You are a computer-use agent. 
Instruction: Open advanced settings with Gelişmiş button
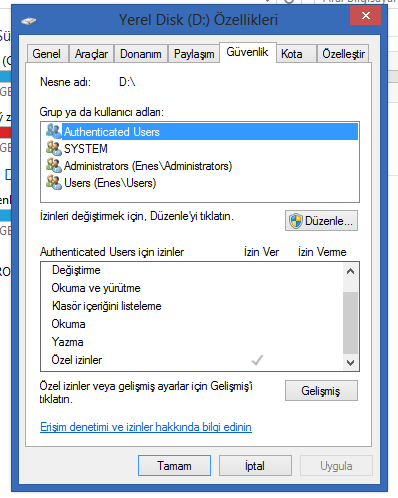pyautogui.click(x=321, y=391)
